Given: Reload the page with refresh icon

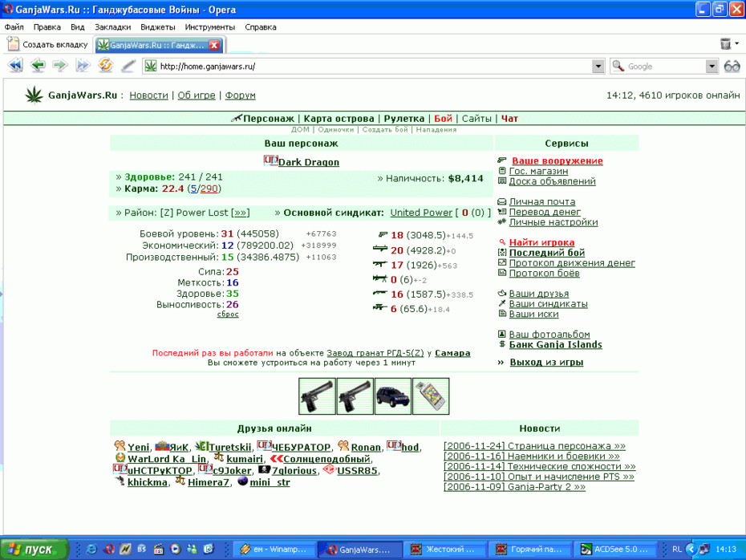Looking at the screenshot, I should [x=105, y=65].
